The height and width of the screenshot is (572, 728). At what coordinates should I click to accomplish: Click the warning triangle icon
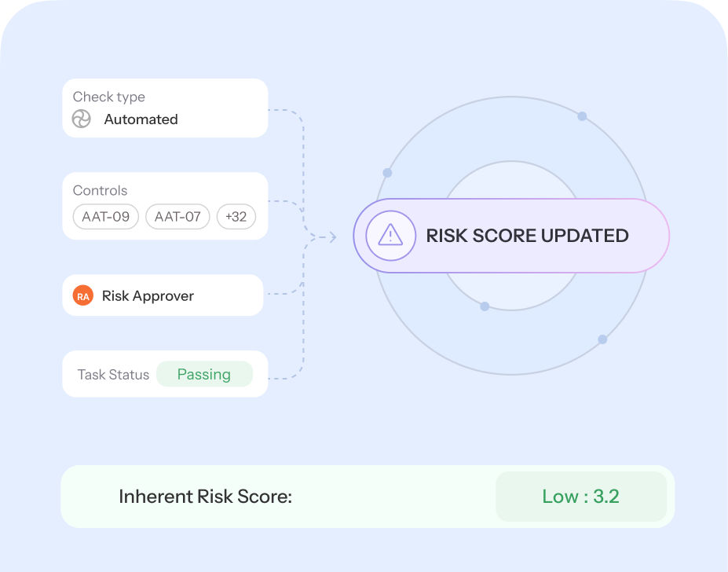(x=390, y=236)
